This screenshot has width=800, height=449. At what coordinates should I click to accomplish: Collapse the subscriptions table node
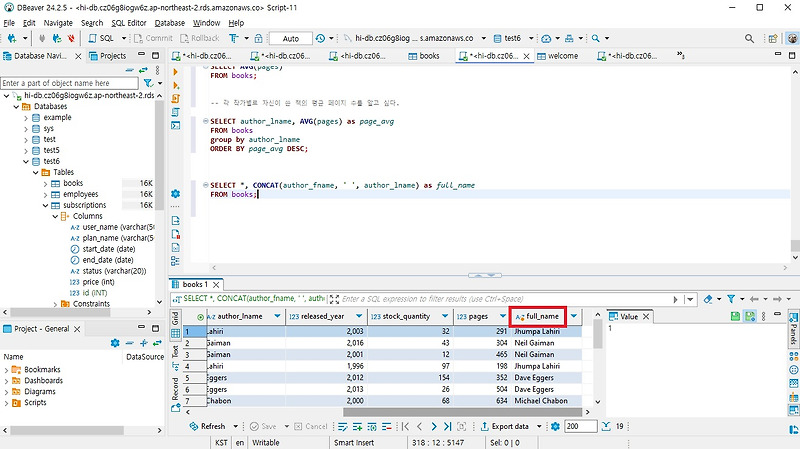(45, 206)
